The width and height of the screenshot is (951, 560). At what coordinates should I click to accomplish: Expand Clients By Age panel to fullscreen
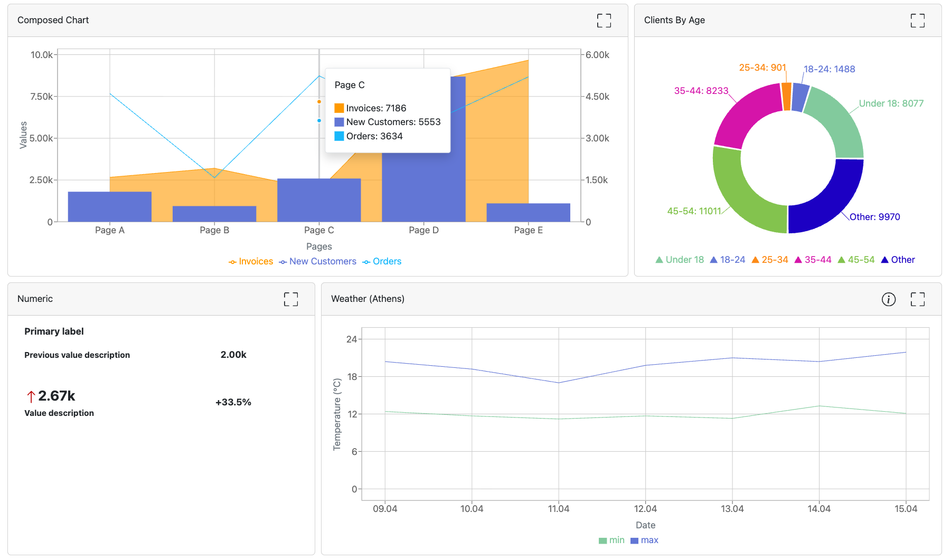917,21
